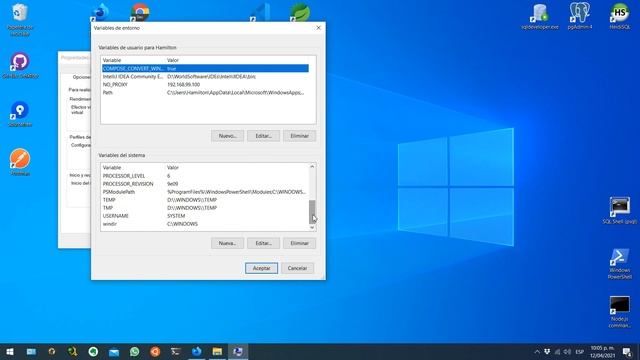Select the TMP system variable row
This screenshot has width=640, height=360.
pos(205,208)
